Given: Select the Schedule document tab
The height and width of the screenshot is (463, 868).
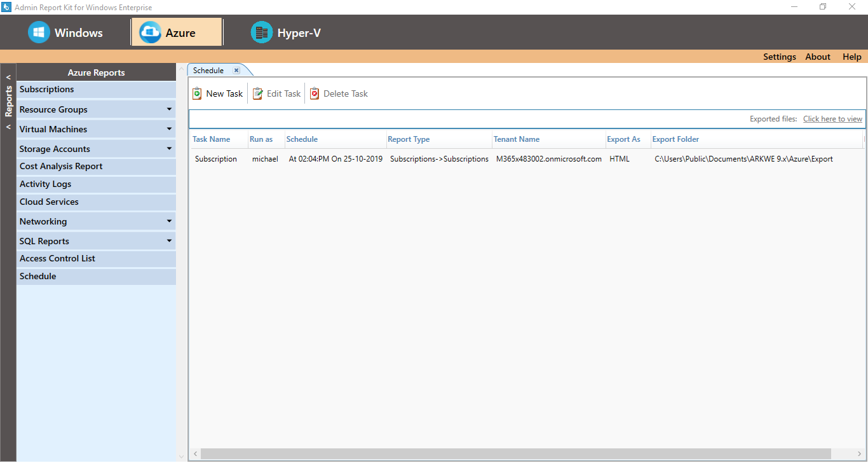Looking at the screenshot, I should [208, 71].
